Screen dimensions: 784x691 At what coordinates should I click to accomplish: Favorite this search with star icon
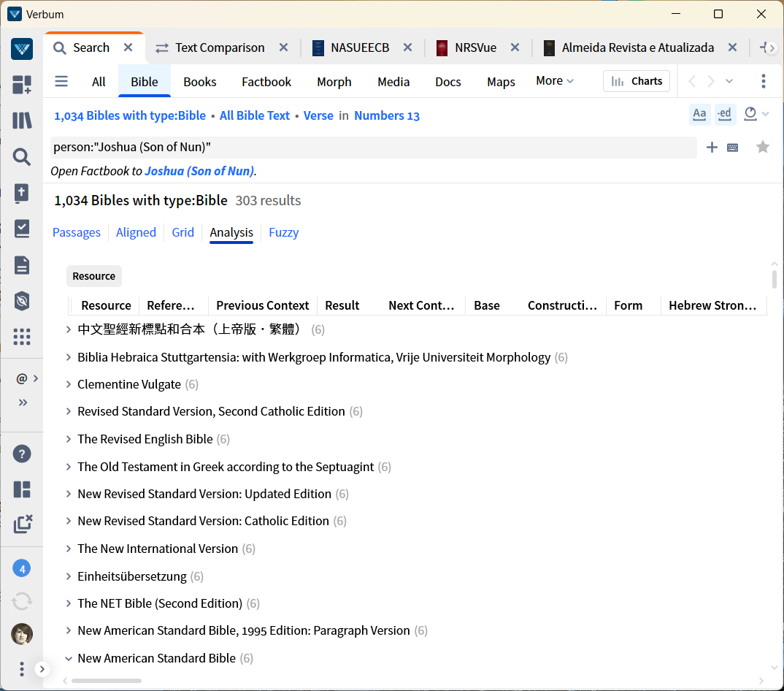(x=763, y=147)
